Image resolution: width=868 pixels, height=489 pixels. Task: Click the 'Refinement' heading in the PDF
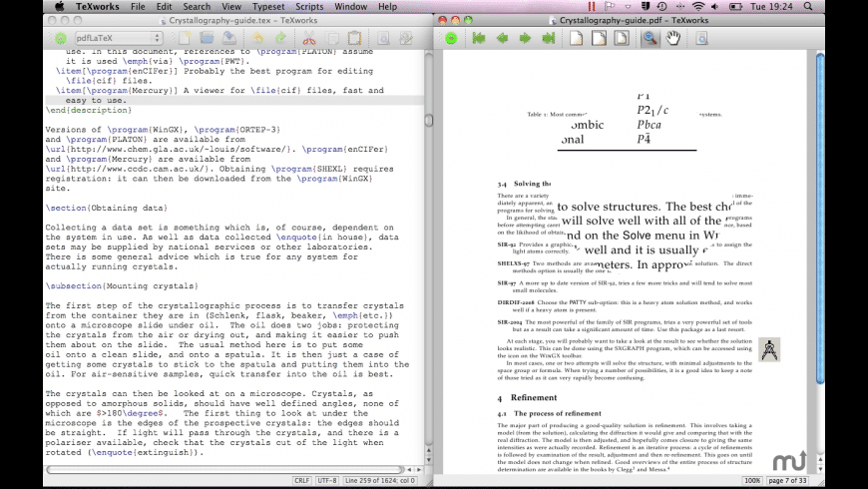[534, 397]
